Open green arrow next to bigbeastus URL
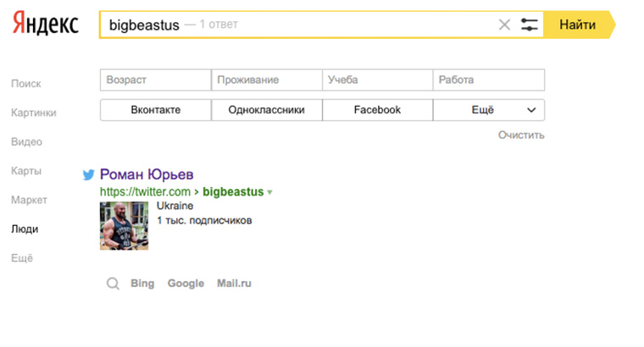Viewport: 644px width, 347px height. click(270, 192)
